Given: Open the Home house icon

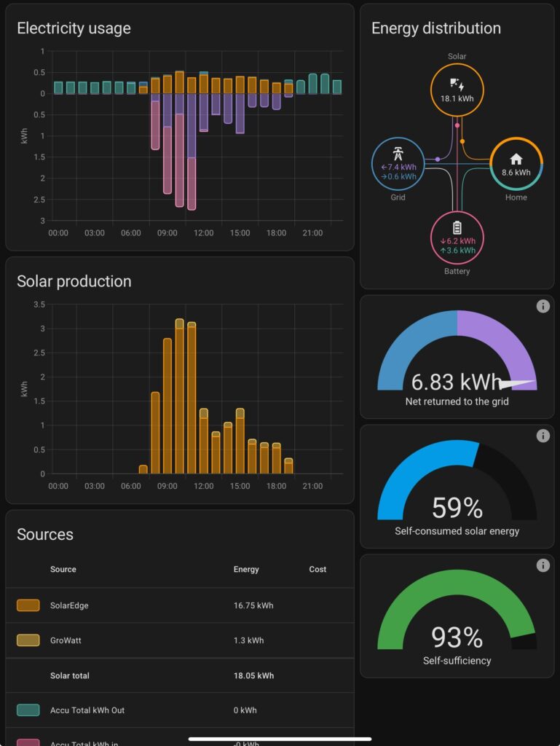Looking at the screenshot, I should pyautogui.click(x=516, y=159).
